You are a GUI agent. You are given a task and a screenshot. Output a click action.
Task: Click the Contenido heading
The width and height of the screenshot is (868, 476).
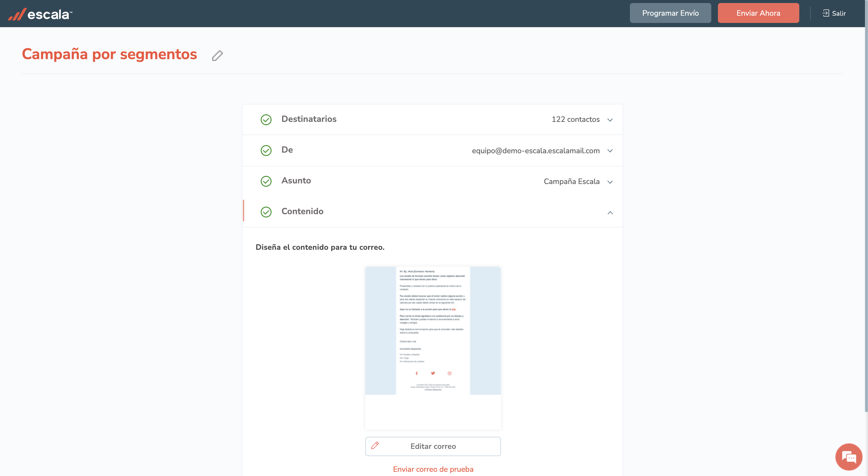[302, 211]
